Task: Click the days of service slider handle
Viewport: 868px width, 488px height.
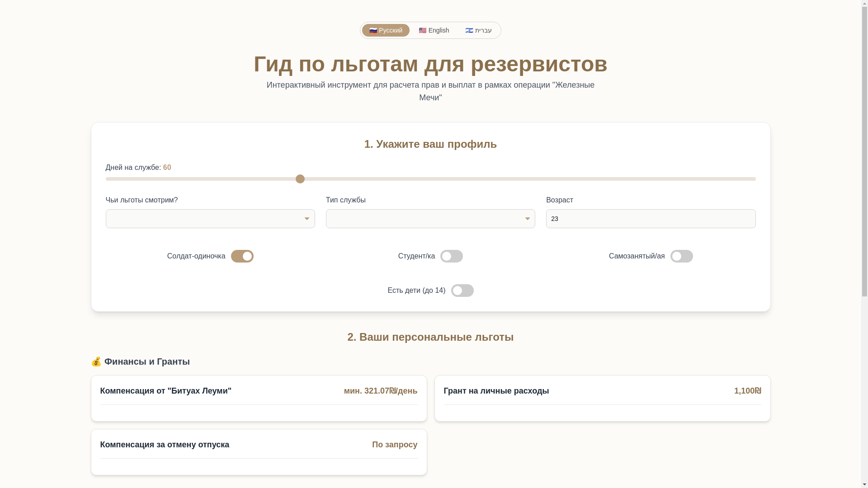Action: pyautogui.click(x=300, y=179)
